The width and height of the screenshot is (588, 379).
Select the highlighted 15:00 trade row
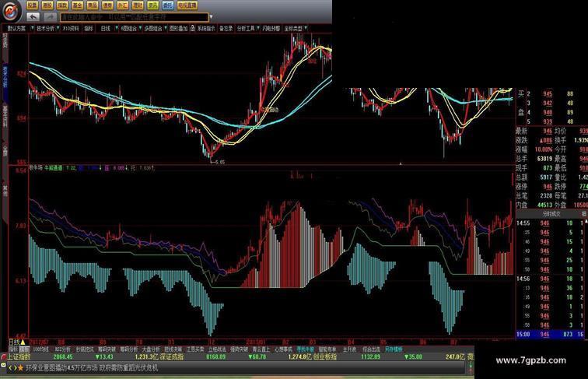pyautogui.click(x=551, y=334)
